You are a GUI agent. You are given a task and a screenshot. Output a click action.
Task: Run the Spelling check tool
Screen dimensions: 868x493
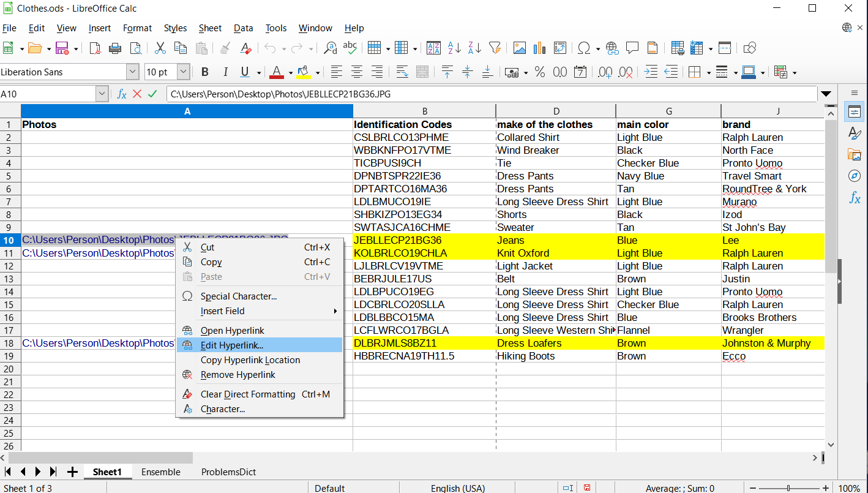[x=350, y=48]
